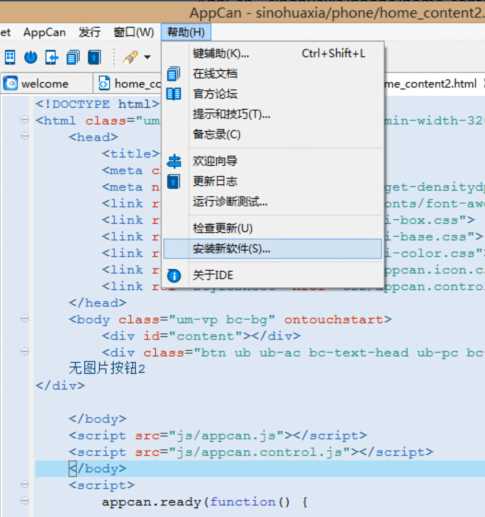
Task: Click the ontouchstart attribute in body tag
Action: coord(333,319)
